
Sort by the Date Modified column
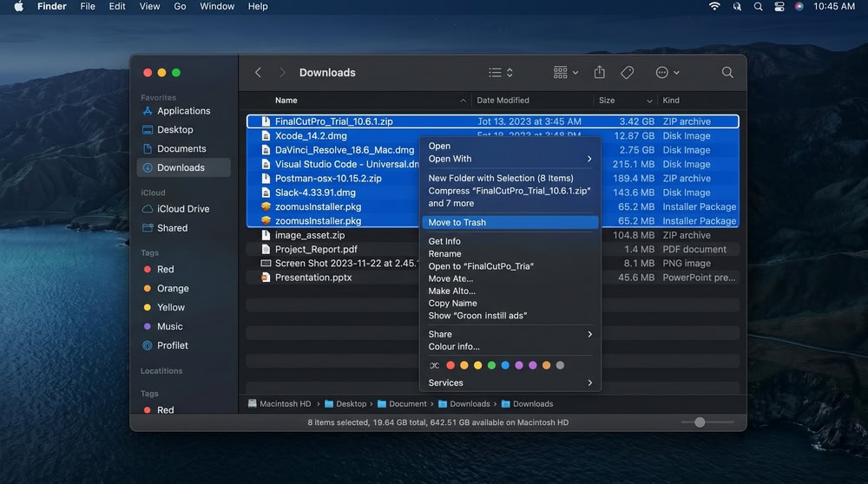pos(503,100)
